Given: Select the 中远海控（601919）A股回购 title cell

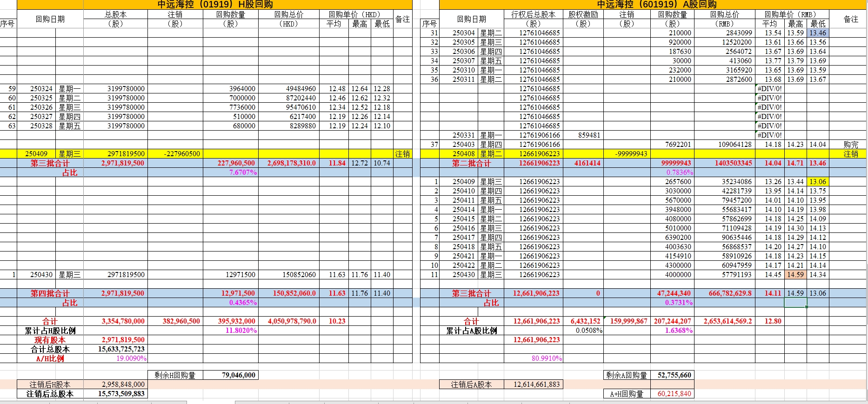Looking at the screenshot, I should [x=653, y=5].
